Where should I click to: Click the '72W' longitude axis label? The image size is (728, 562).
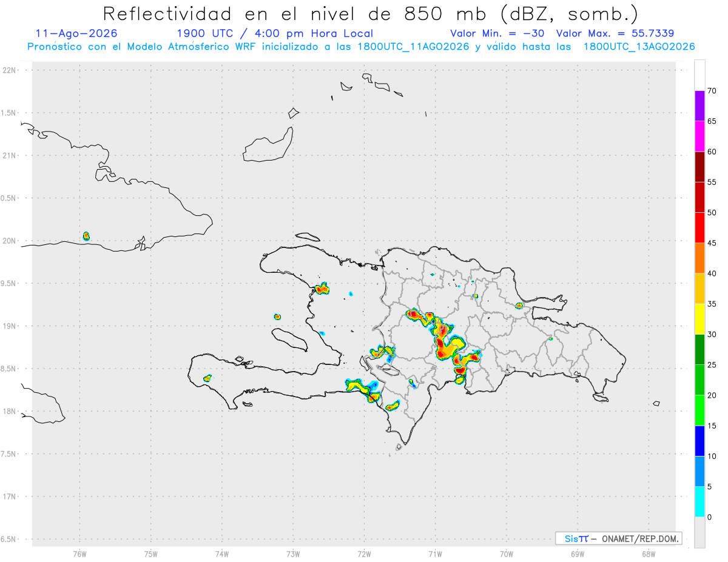tap(364, 554)
